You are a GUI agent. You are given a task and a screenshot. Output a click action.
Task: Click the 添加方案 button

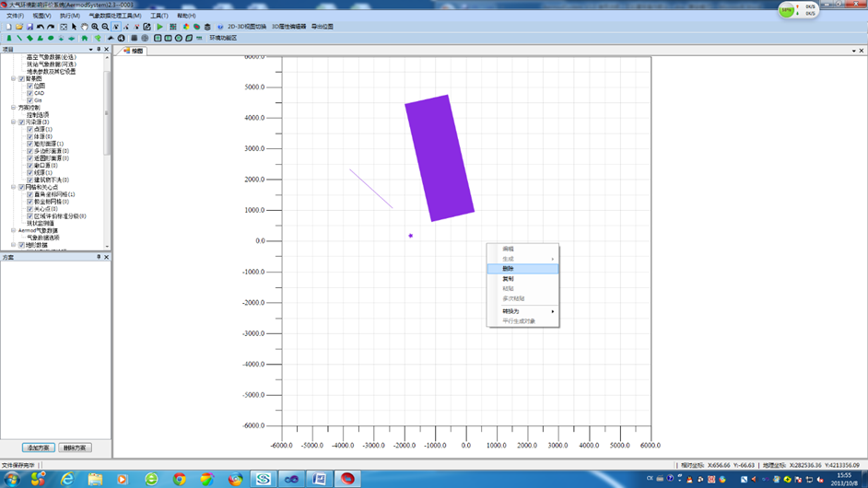(x=38, y=447)
